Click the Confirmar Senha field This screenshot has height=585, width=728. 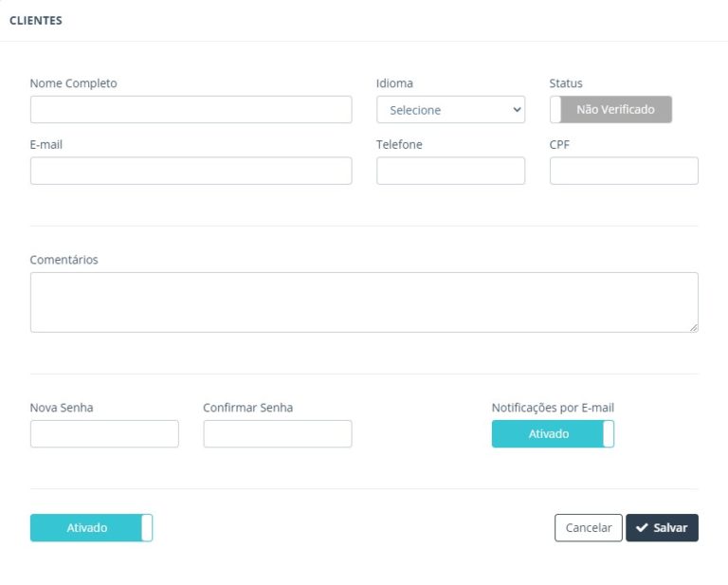(277, 434)
